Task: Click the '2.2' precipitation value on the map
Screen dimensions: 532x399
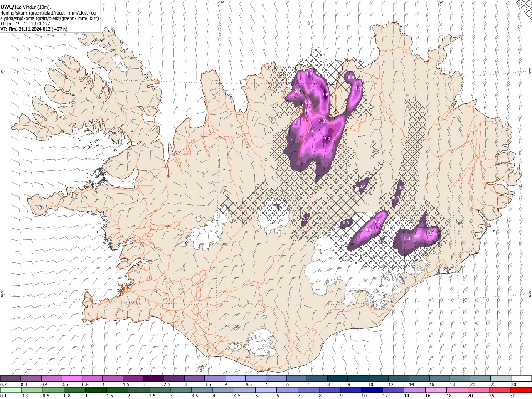Action: [327, 139]
